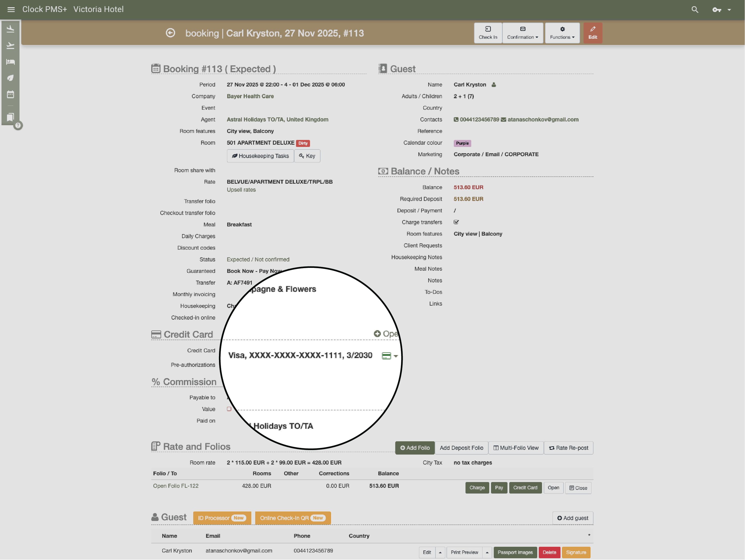This screenshot has height=560, width=745.
Task: Open the bed rooms icon in sidebar
Action: pos(10,62)
